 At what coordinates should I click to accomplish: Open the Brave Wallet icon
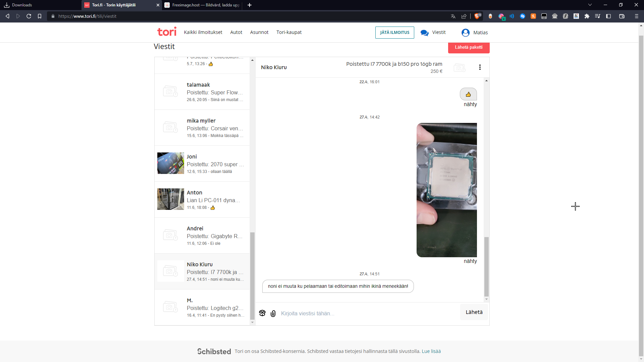pyautogui.click(x=622, y=16)
